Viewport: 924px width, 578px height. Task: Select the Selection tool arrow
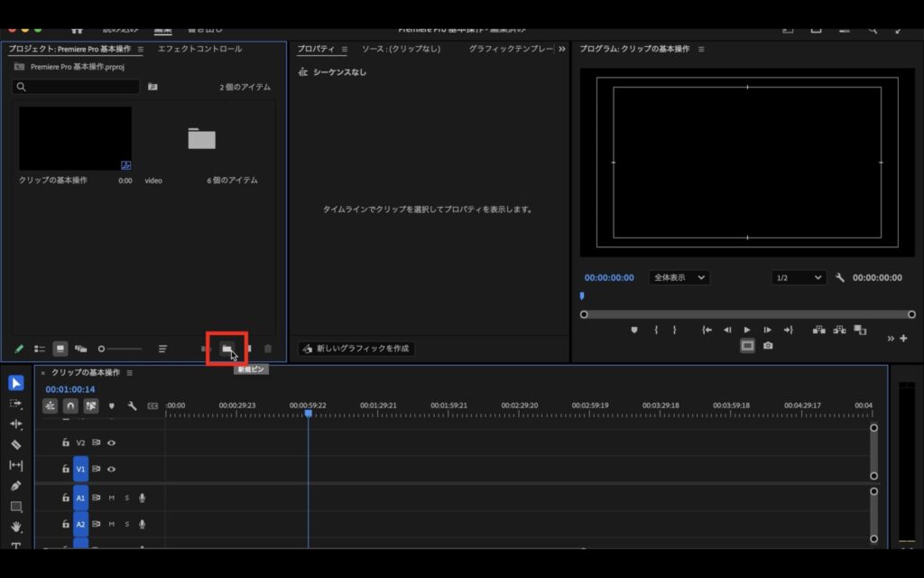(x=16, y=383)
